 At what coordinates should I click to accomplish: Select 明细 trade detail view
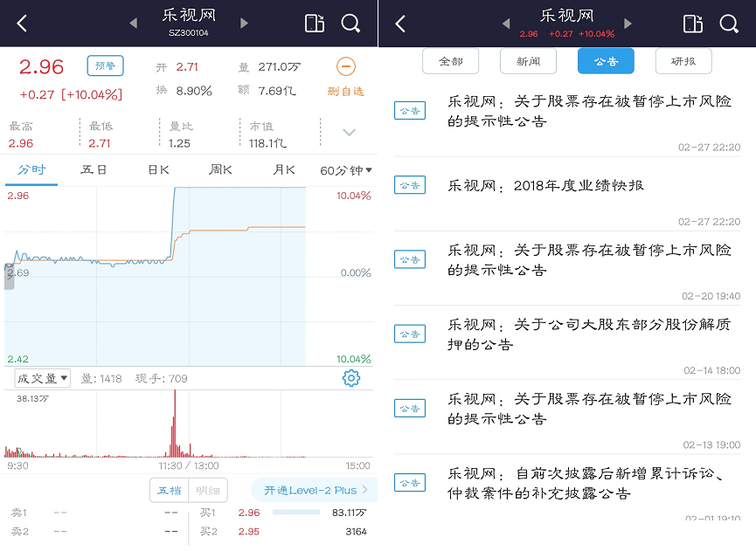pos(208,491)
